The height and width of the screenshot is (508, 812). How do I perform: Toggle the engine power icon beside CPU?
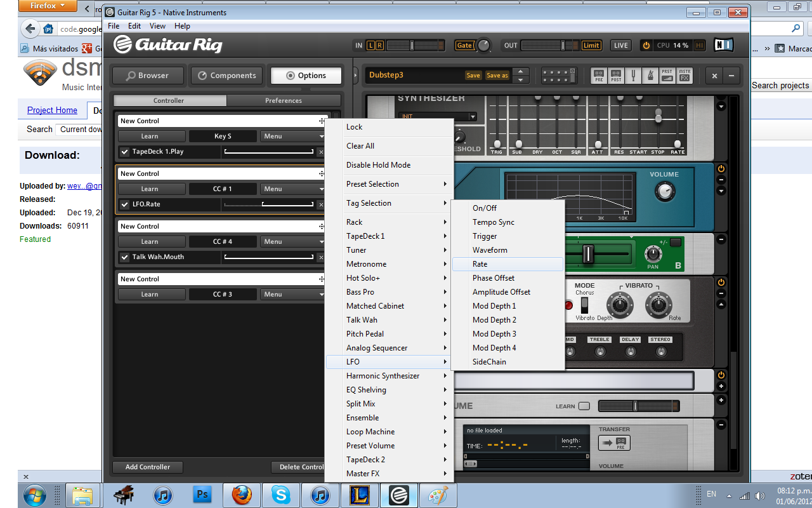tap(646, 45)
